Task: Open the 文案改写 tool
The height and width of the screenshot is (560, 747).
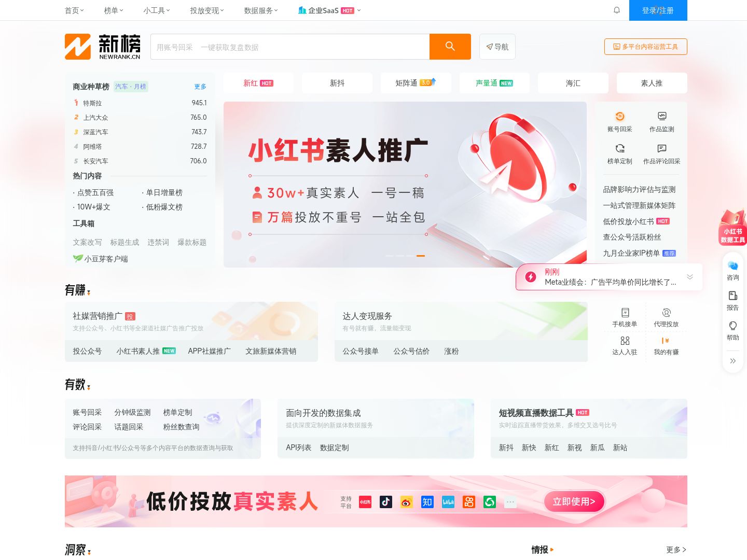Action: coord(87,242)
